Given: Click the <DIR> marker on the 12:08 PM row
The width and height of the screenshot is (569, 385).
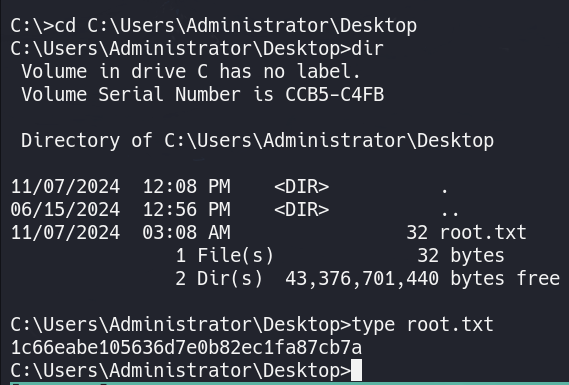Looking at the screenshot, I should (302, 187).
